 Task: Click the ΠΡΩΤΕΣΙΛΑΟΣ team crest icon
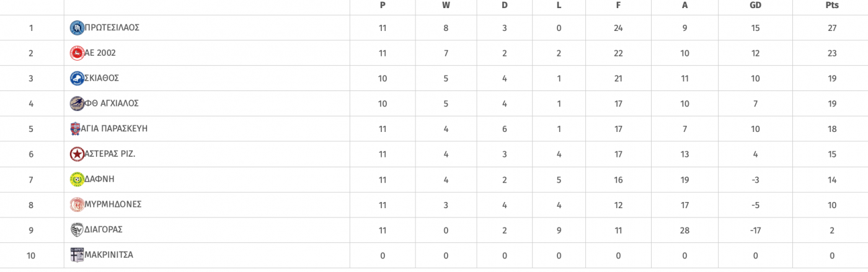pyautogui.click(x=77, y=28)
